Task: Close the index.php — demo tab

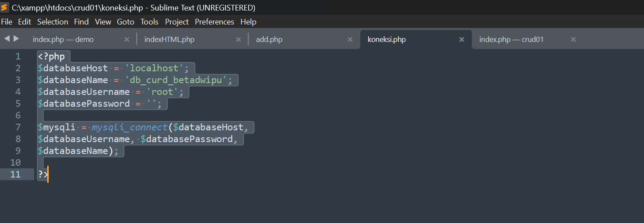Action: coord(127,39)
